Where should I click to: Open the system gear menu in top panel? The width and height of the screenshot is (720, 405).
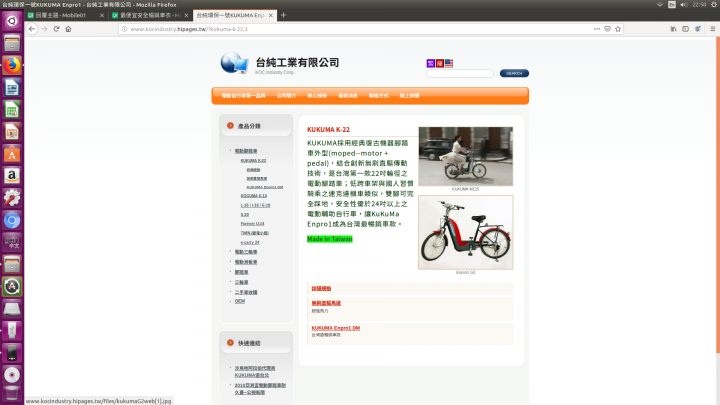(714, 4)
